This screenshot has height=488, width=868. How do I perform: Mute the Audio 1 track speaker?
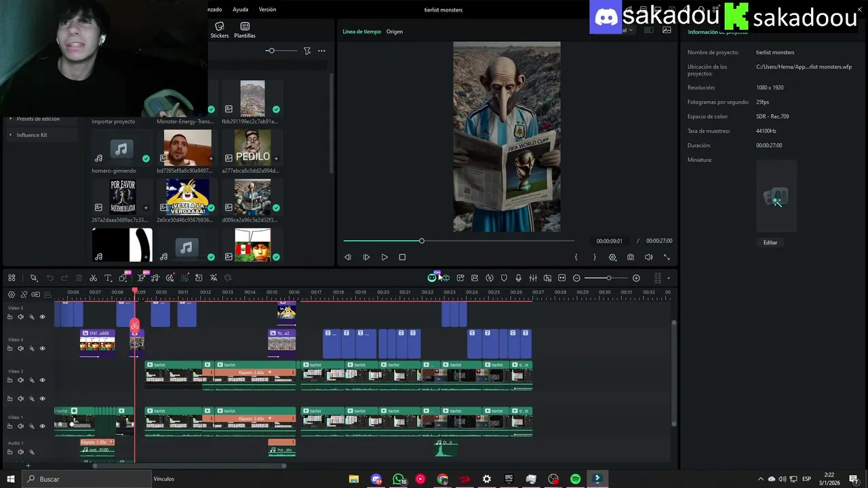[x=20, y=452]
